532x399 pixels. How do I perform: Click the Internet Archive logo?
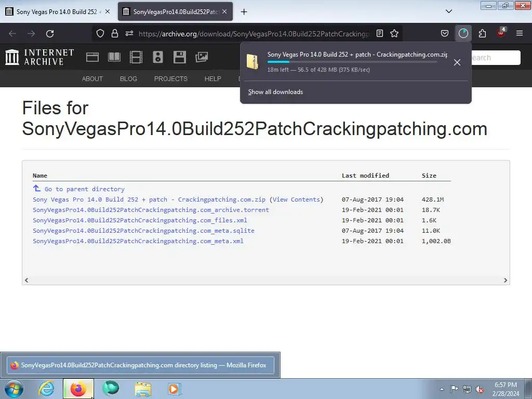[x=39, y=57]
